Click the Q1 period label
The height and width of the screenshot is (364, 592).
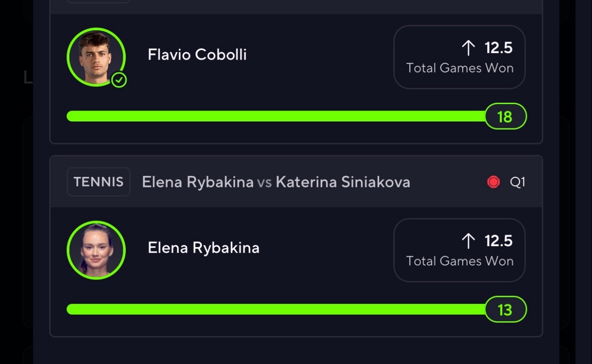click(x=517, y=182)
